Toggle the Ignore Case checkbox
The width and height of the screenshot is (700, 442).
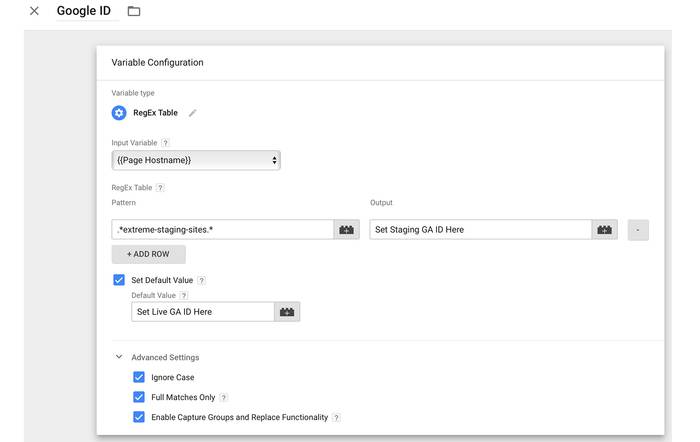[139, 377]
